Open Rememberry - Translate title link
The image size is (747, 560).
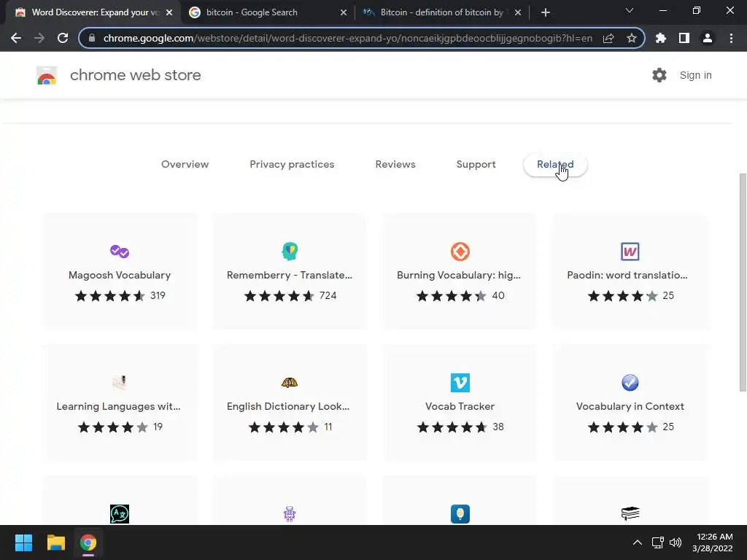pos(290,275)
